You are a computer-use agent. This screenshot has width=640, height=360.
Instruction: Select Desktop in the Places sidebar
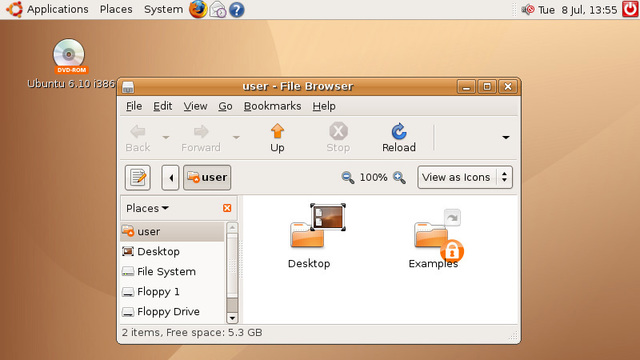point(172,251)
